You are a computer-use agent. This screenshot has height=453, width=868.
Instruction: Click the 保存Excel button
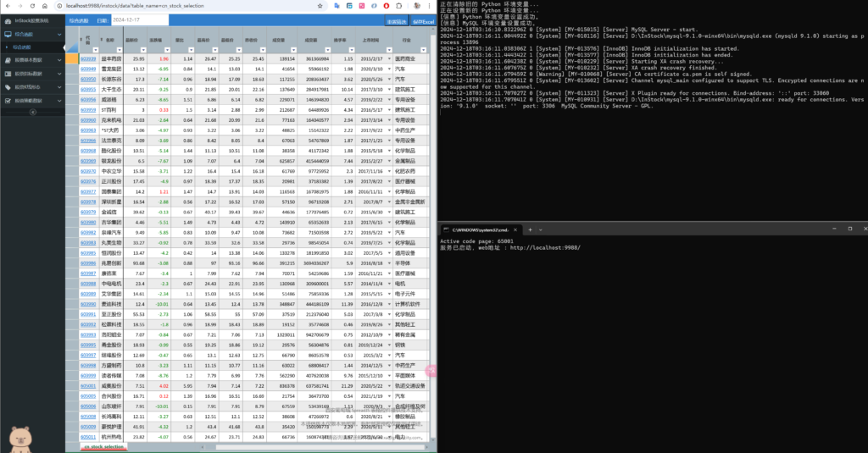tap(423, 19)
